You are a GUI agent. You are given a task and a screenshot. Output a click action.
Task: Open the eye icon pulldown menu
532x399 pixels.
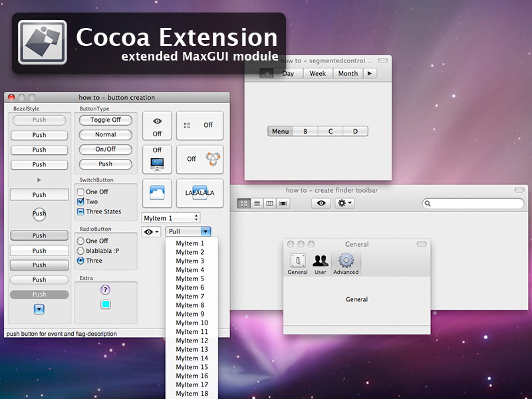click(151, 231)
